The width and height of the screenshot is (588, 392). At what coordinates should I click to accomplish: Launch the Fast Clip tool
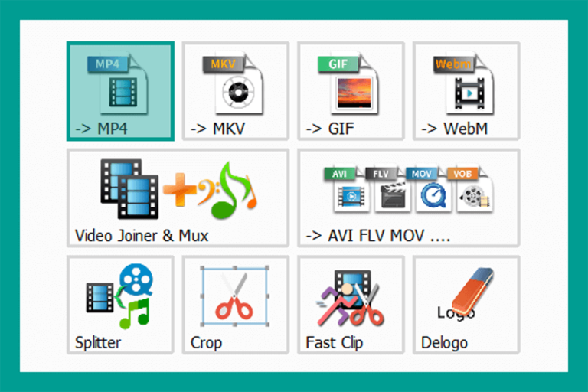click(351, 305)
